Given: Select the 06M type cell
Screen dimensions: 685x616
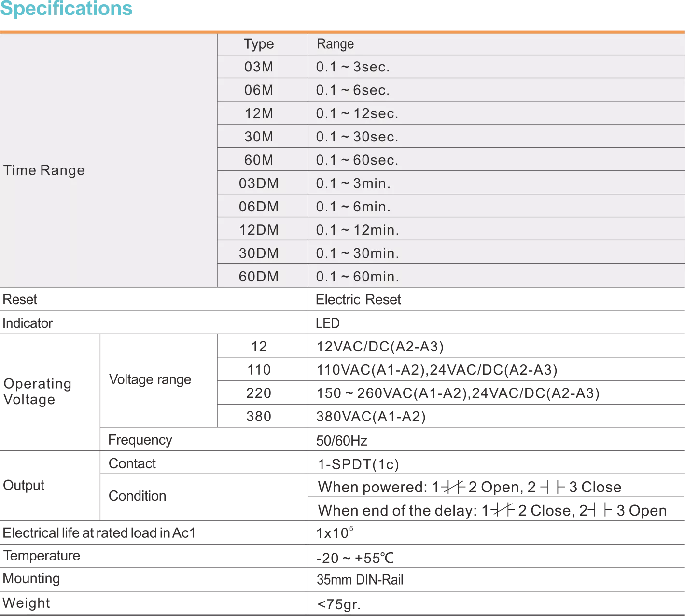Looking at the screenshot, I should pos(259,90).
